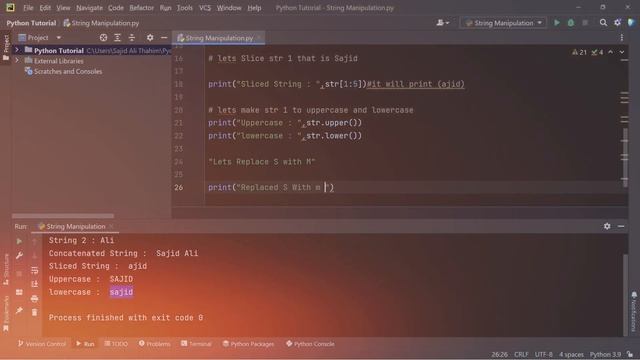
Task: Pin the Run tab
Action: (x=19, y=311)
